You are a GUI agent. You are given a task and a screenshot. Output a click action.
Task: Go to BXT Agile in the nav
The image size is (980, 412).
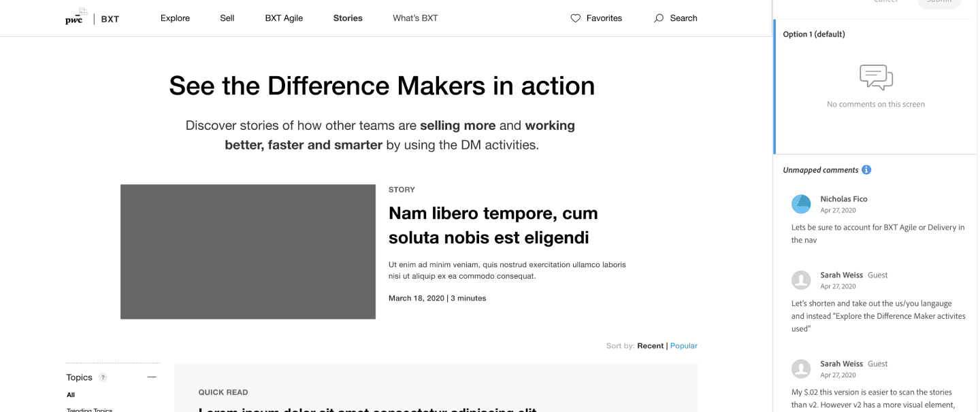284,18
